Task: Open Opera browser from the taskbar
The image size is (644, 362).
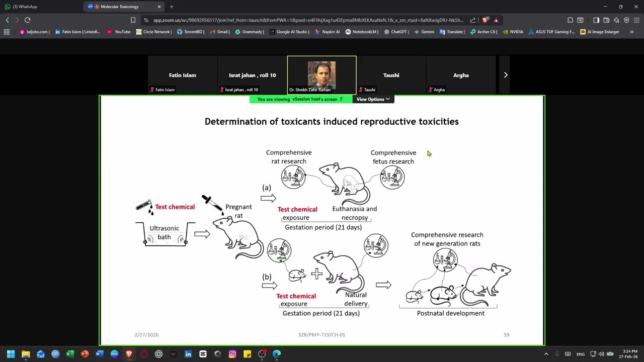Action: coord(144,354)
